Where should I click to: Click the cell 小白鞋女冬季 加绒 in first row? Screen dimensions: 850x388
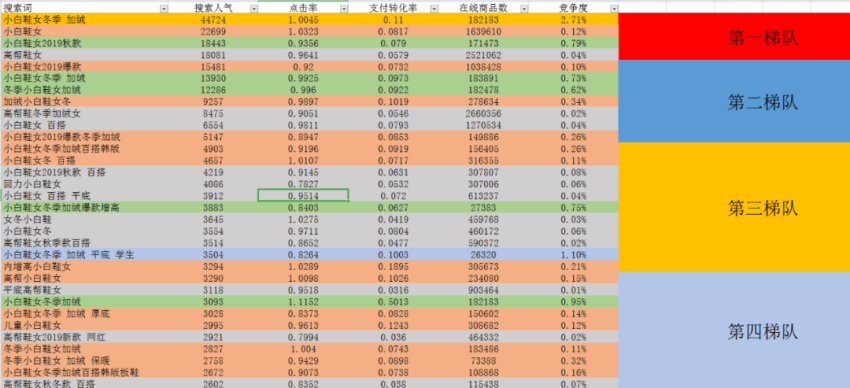84,20
